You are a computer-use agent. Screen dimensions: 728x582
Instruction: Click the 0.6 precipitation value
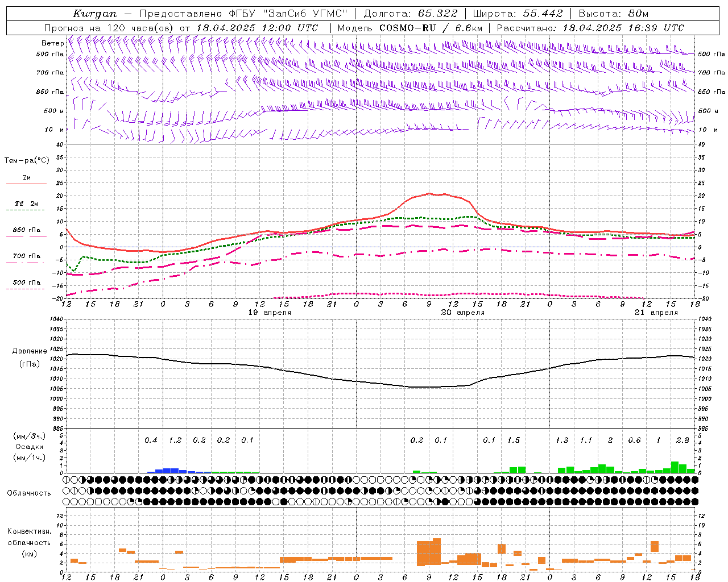point(634,440)
